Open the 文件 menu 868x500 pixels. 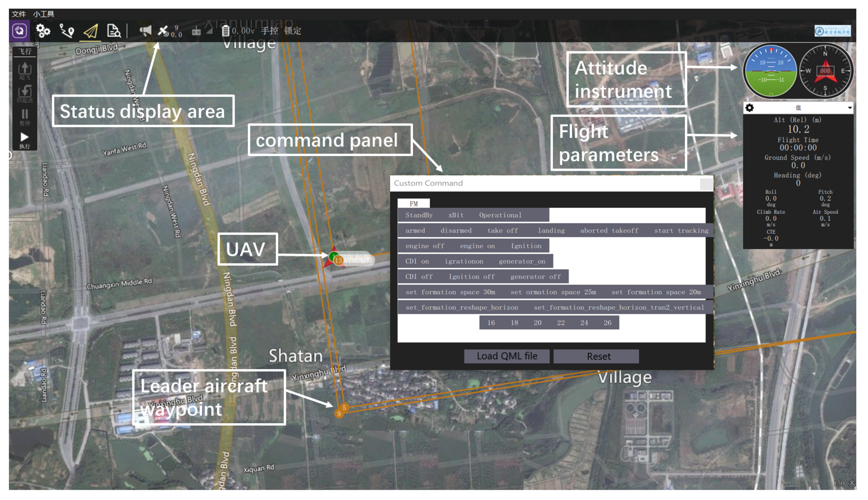[x=19, y=14]
